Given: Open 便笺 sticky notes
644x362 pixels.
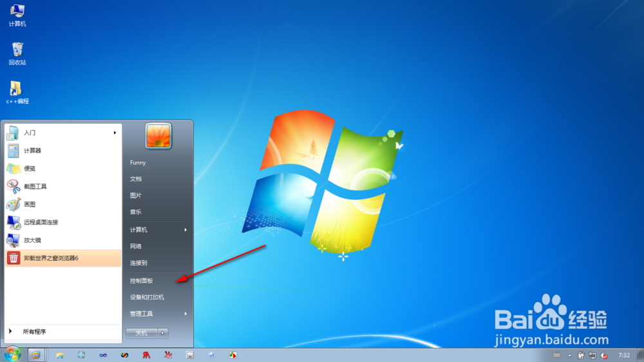Looking at the screenshot, I should click(63, 169).
